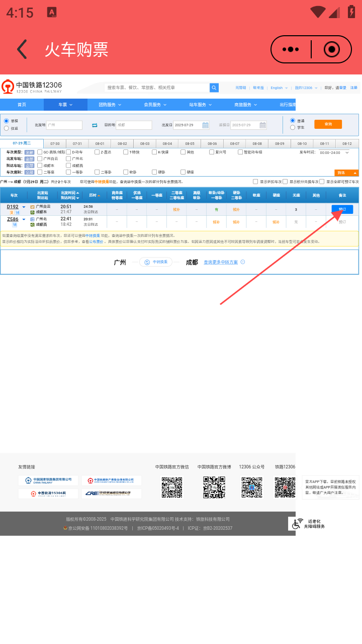Expand train D192 stop details arrow
Viewport: 362px width, 644px height.
click(x=24, y=207)
